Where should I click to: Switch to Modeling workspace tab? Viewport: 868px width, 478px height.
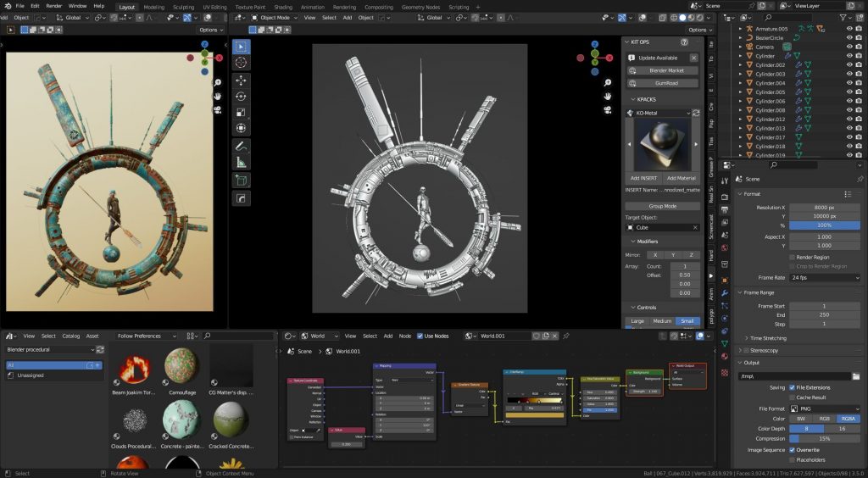pos(154,7)
